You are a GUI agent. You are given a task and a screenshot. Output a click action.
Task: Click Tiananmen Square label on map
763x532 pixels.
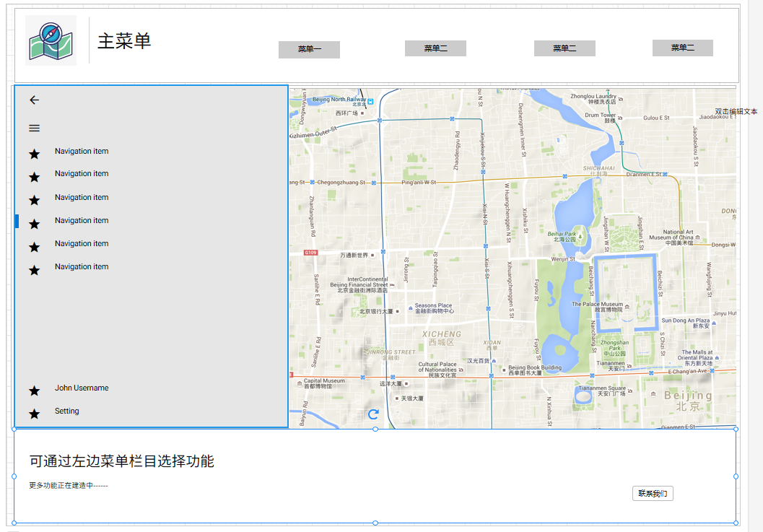click(x=601, y=391)
